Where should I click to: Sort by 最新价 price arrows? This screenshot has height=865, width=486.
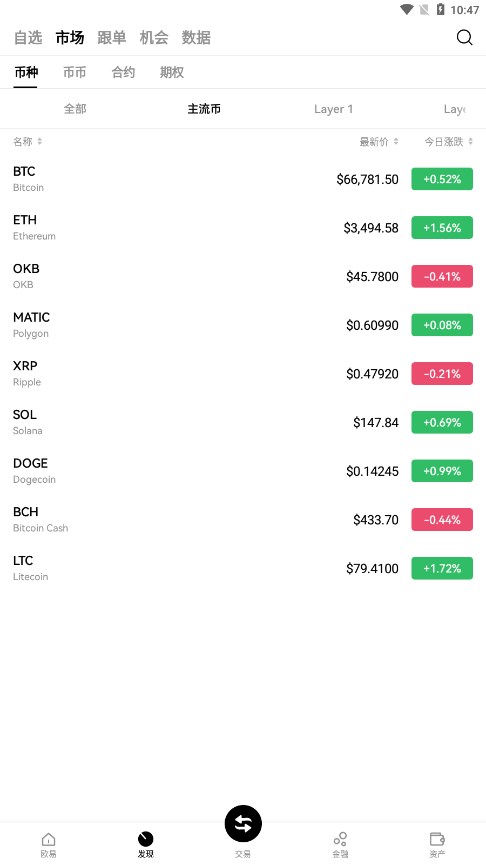coord(396,142)
